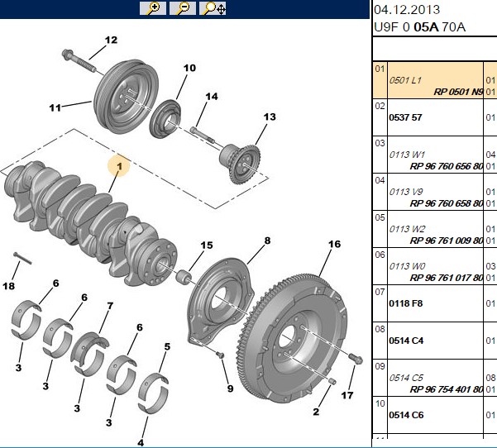Select row index 09 in parts table
The width and height of the screenshot is (497, 448).
[x=380, y=366]
